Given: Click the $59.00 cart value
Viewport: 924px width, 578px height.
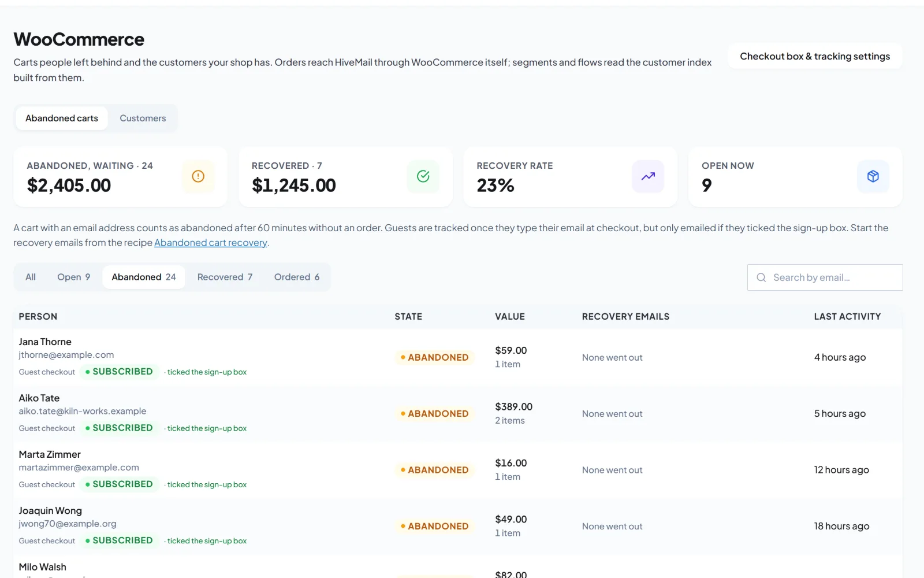Looking at the screenshot, I should click(511, 350).
